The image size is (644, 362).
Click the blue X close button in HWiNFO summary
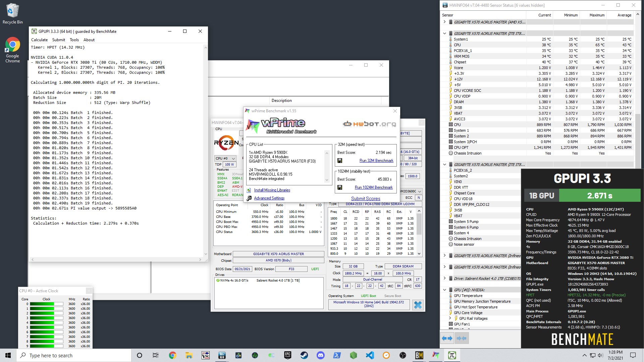click(x=418, y=305)
